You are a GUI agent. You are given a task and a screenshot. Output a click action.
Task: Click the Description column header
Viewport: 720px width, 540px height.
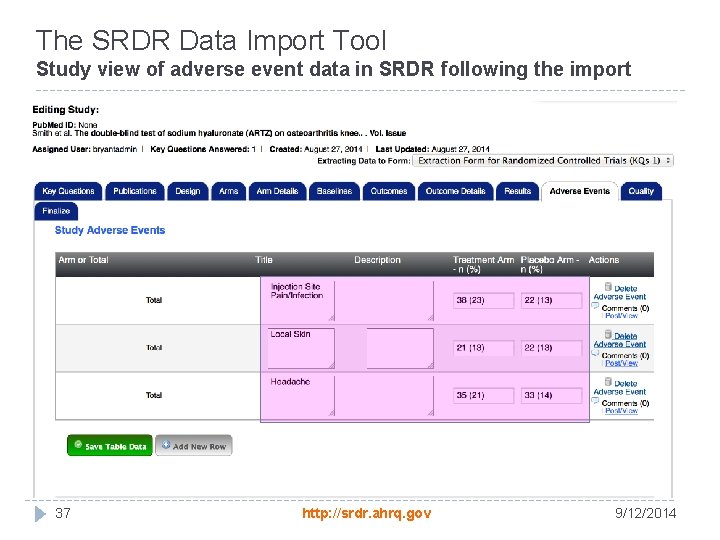click(x=377, y=260)
